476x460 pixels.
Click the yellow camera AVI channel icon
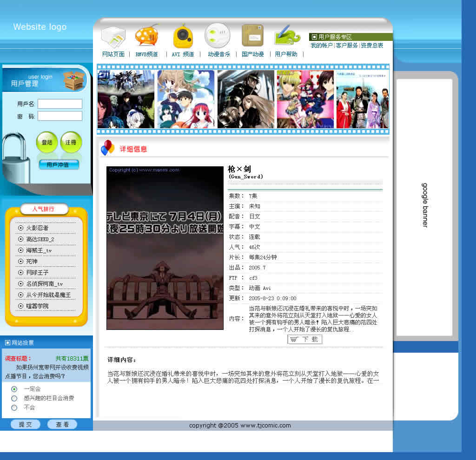(x=183, y=37)
